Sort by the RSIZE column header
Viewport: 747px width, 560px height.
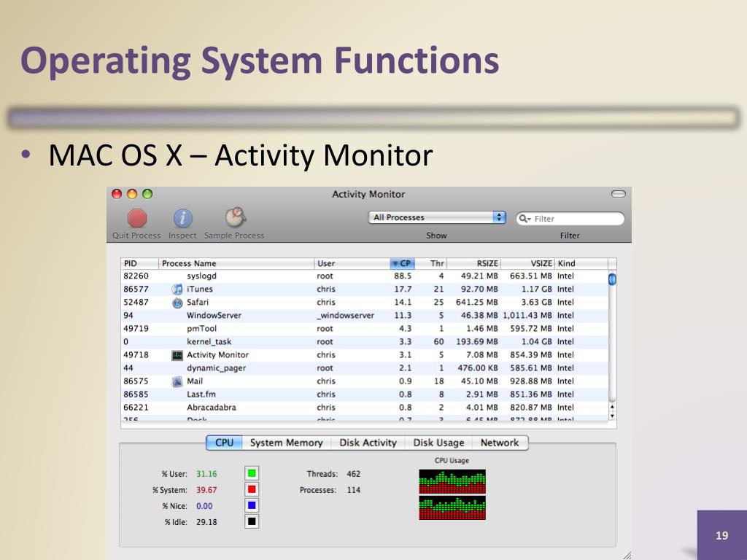coord(473,263)
